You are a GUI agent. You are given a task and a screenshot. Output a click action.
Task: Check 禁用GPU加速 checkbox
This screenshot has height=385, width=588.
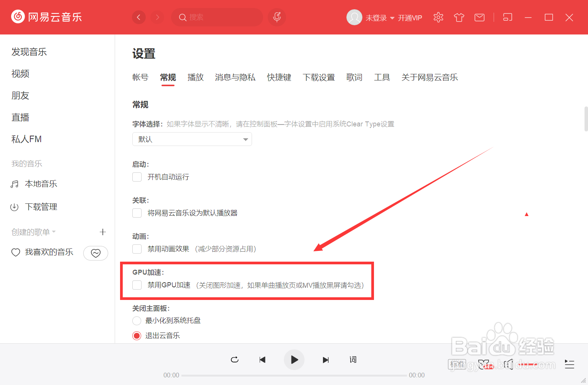pyautogui.click(x=137, y=285)
